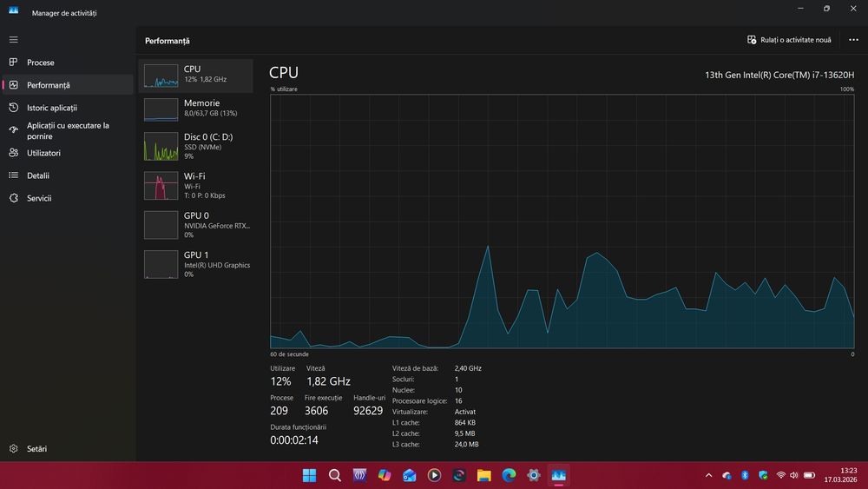Open Outlook mail from the taskbar
868x489 pixels.
[x=409, y=475]
